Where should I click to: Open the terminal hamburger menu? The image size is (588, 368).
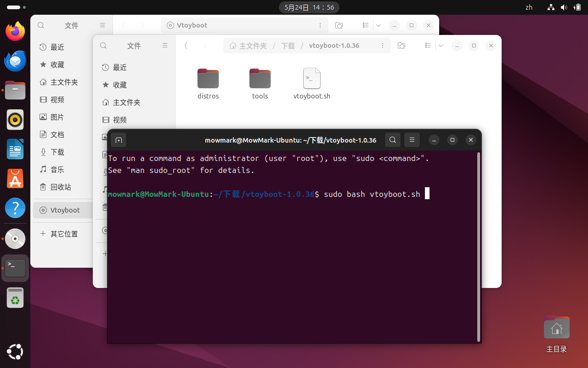click(x=412, y=140)
